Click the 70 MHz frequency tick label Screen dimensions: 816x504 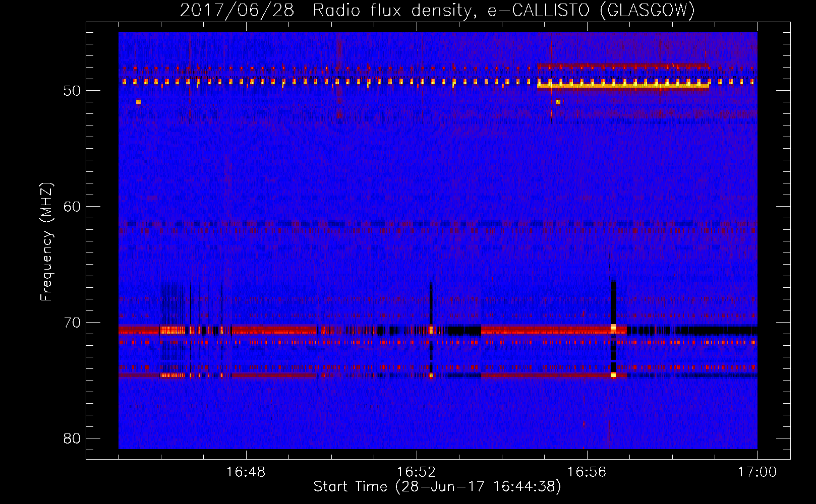(x=72, y=323)
